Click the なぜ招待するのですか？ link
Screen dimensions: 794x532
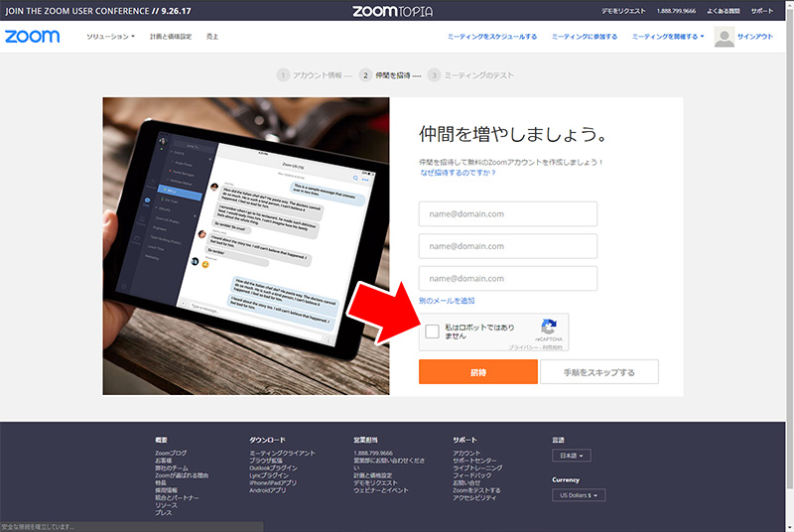[x=459, y=172]
